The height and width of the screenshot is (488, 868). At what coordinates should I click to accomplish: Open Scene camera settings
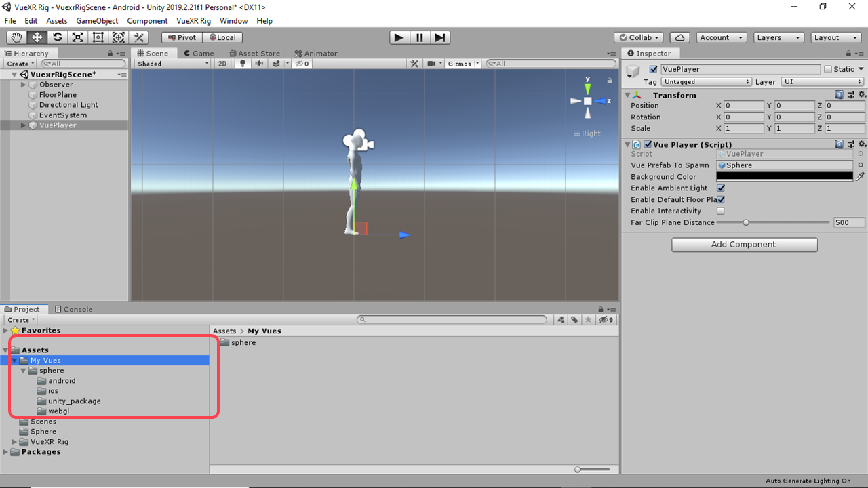(x=433, y=64)
